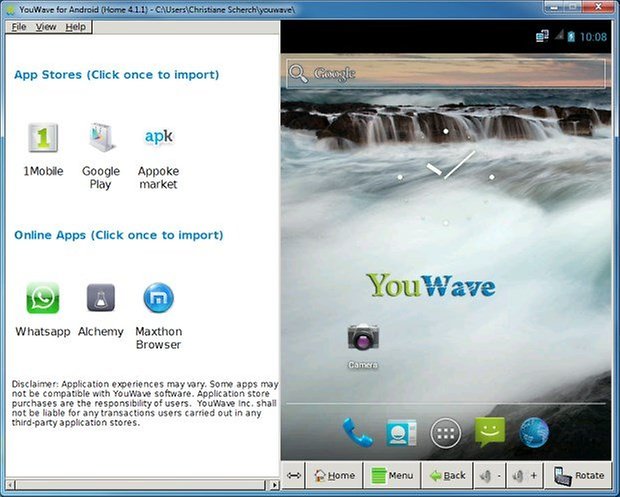620x497 pixels.
Task: Open the Messaging app in the dock
Action: click(490, 432)
